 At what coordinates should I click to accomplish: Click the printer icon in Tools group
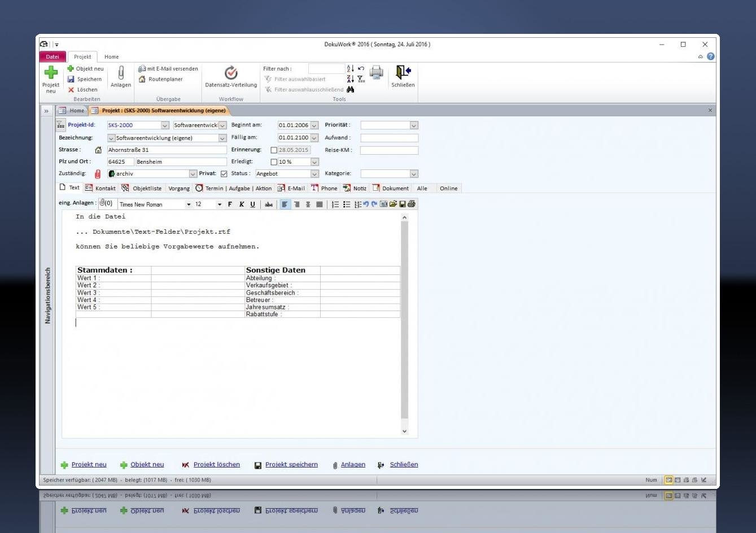point(376,73)
